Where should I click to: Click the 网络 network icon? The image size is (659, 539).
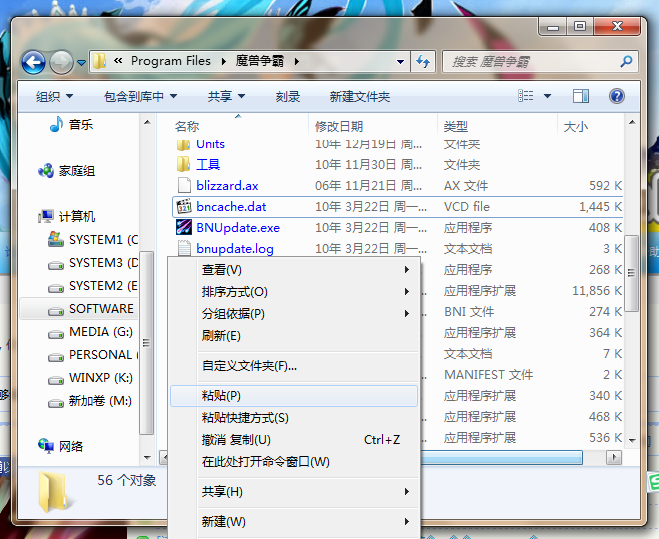tap(46, 445)
